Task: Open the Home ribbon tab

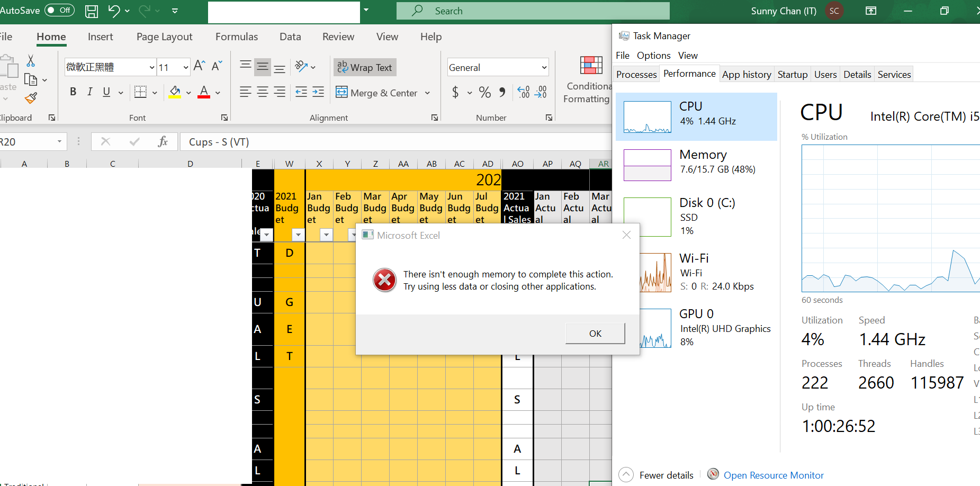Action: (x=51, y=37)
